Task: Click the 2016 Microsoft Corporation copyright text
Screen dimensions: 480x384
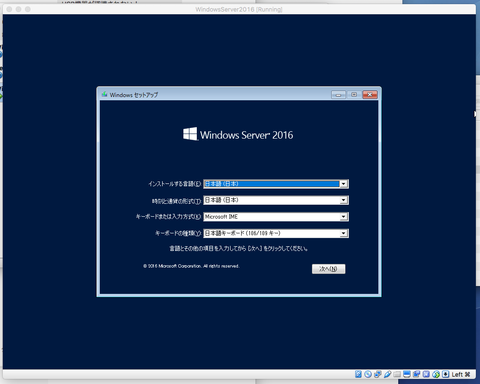Action: (x=191, y=266)
